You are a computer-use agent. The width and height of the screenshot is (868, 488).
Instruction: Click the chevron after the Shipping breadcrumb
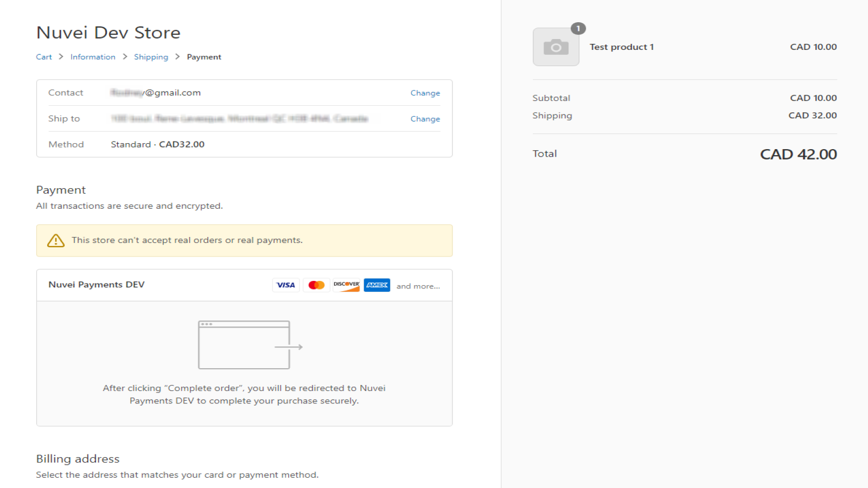177,56
